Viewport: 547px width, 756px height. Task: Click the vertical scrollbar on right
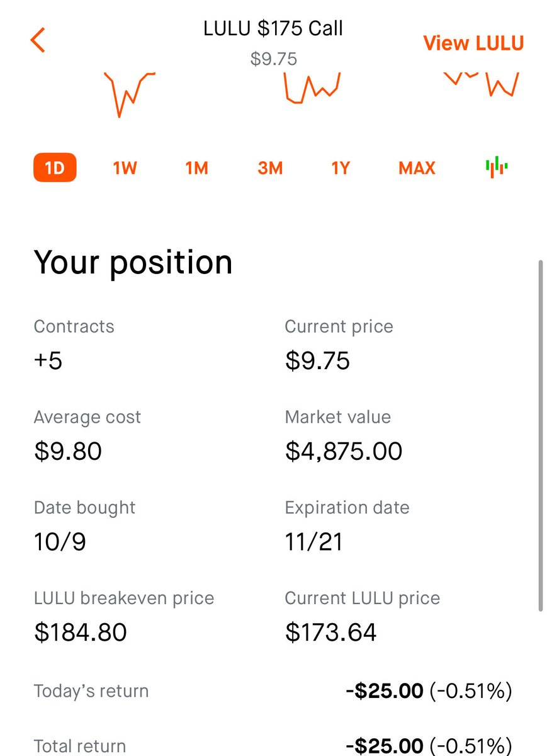tap(540, 435)
